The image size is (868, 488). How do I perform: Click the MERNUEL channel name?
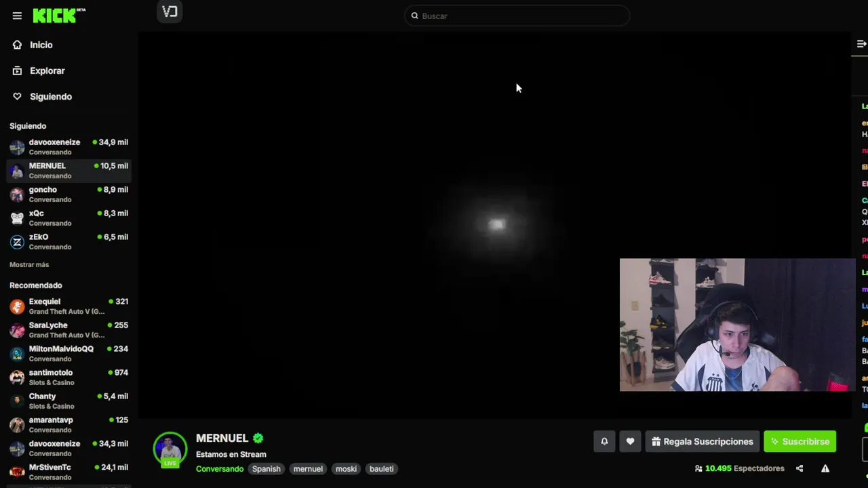222,439
